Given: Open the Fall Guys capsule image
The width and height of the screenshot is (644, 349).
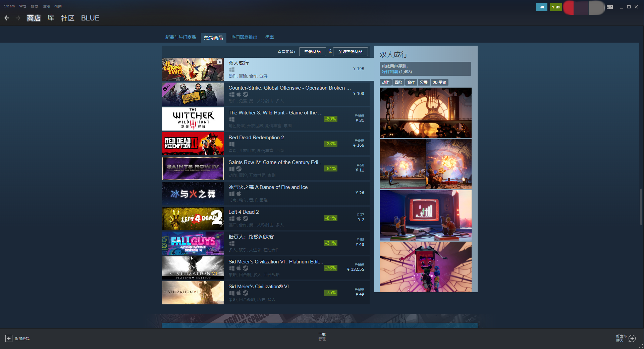Looking at the screenshot, I should coord(193,243).
